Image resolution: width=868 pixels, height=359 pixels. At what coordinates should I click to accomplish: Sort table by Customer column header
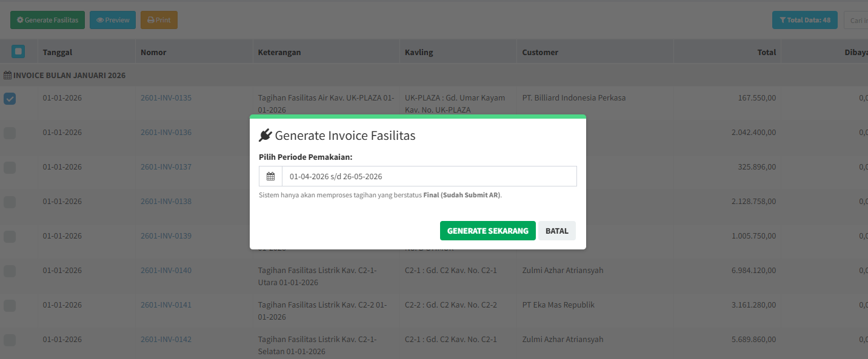point(540,52)
